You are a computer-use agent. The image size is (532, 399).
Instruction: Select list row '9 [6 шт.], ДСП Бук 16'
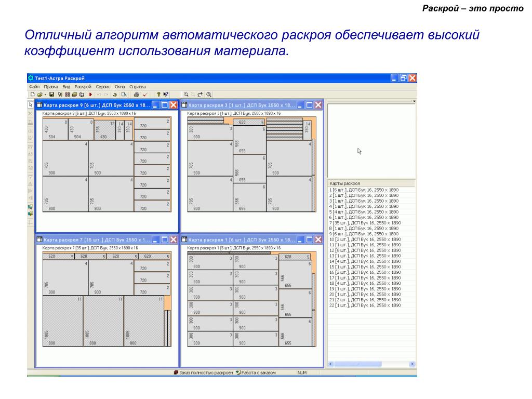[371, 234]
